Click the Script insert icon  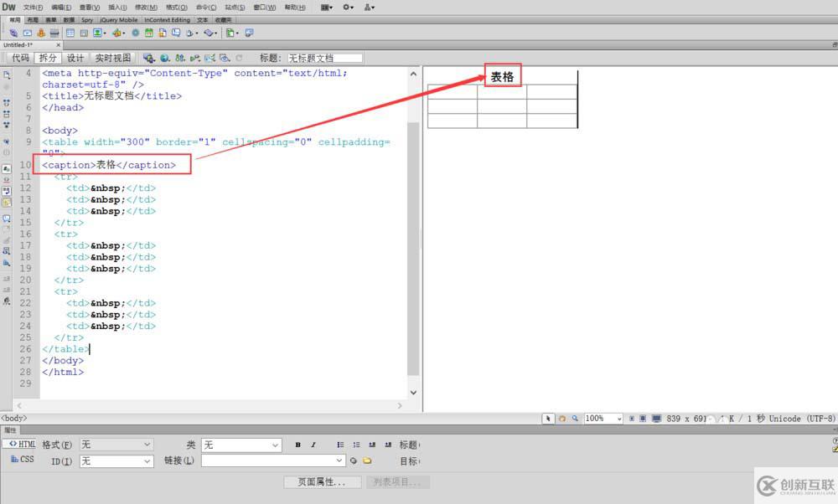click(x=209, y=33)
